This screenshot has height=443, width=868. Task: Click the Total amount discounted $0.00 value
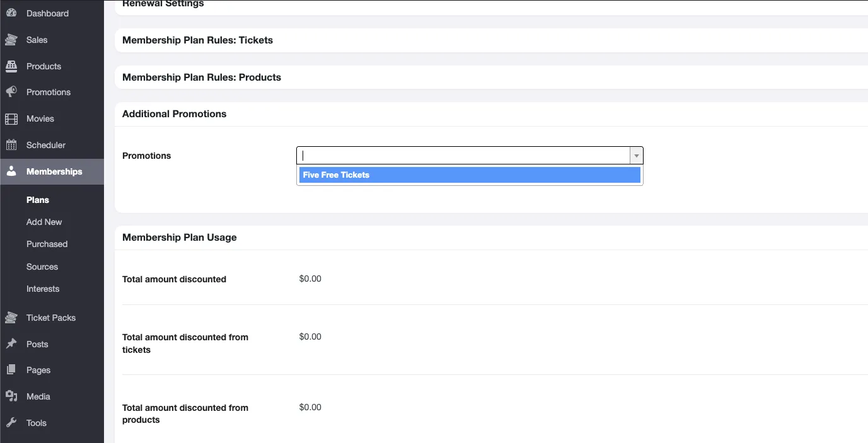(x=310, y=279)
